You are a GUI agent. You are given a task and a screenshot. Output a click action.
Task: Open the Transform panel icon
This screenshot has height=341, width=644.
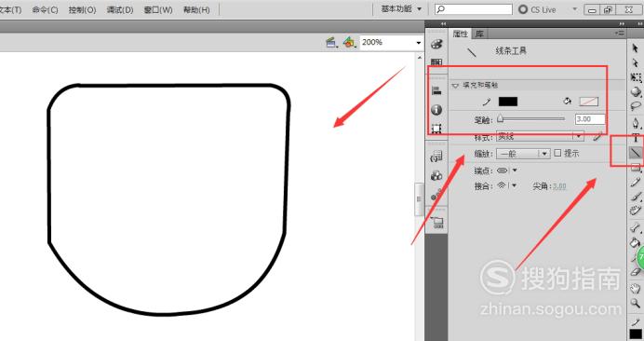click(x=436, y=129)
